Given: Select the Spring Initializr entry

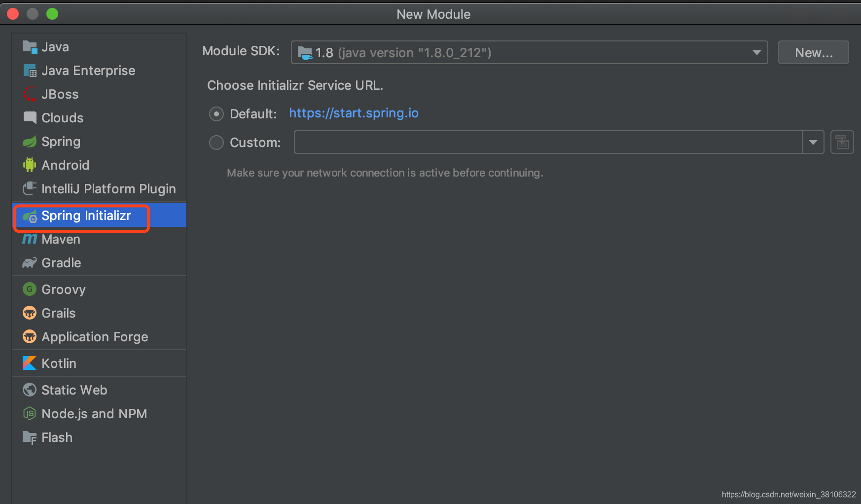Looking at the screenshot, I should click(x=99, y=216).
